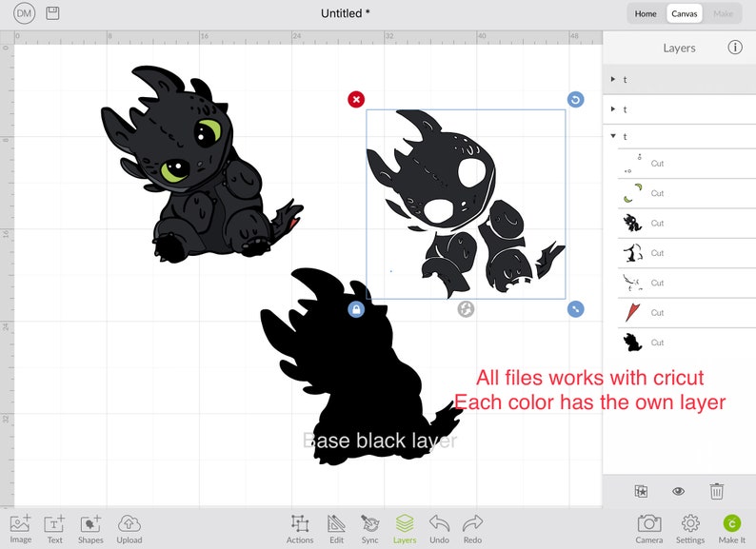Viewport: 756px width, 549px height.
Task: Click the rotate handle on selection
Action: pos(576,99)
